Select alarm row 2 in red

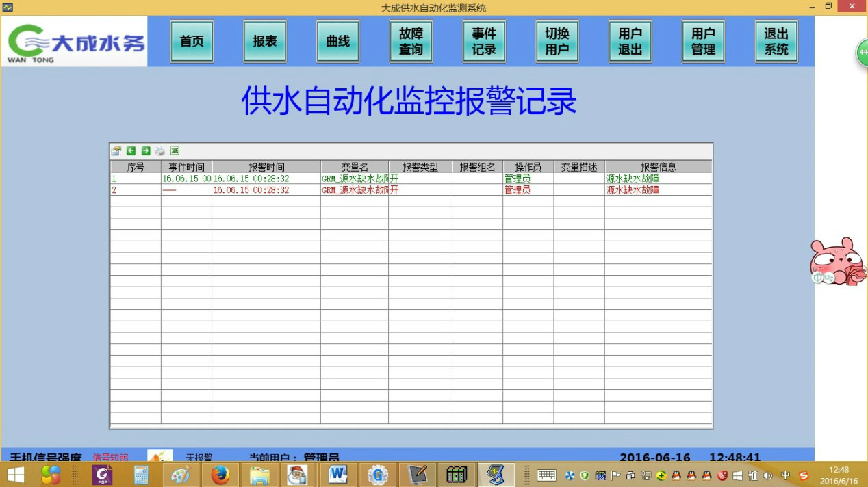tap(411, 190)
